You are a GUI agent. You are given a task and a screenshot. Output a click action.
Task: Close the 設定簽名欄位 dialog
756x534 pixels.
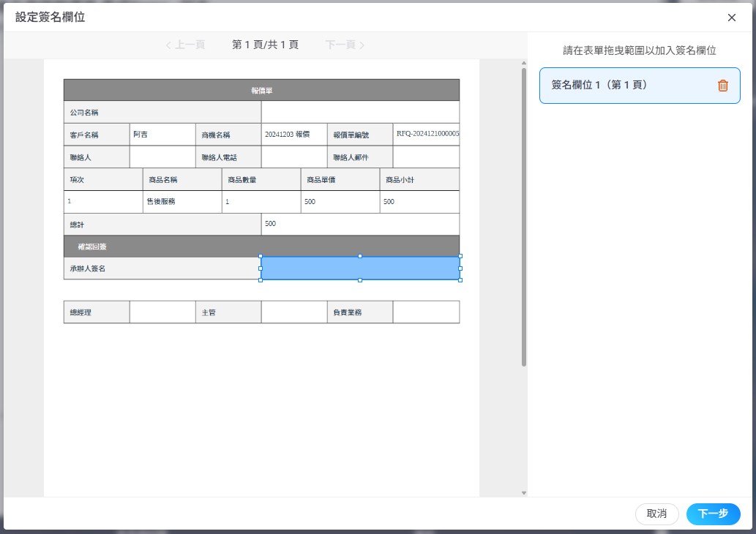coord(731,18)
